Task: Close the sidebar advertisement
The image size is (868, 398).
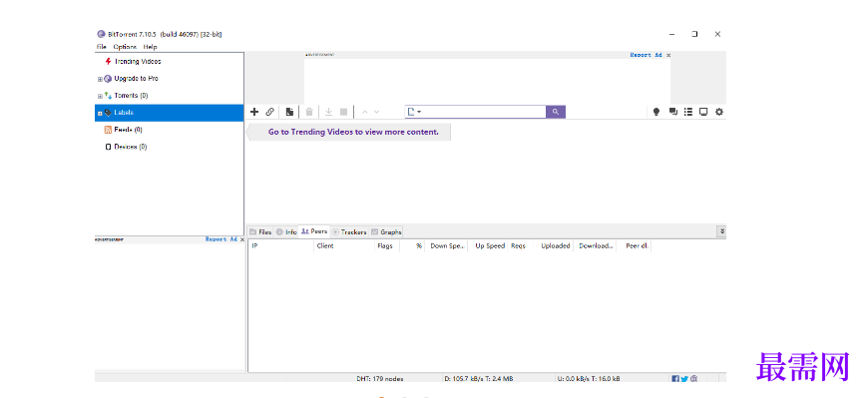Action: tap(241, 239)
